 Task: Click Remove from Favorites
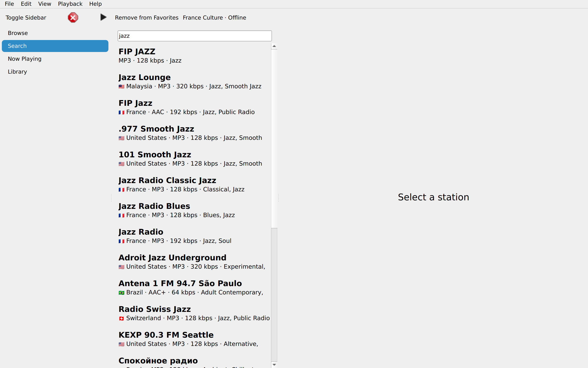click(x=147, y=17)
